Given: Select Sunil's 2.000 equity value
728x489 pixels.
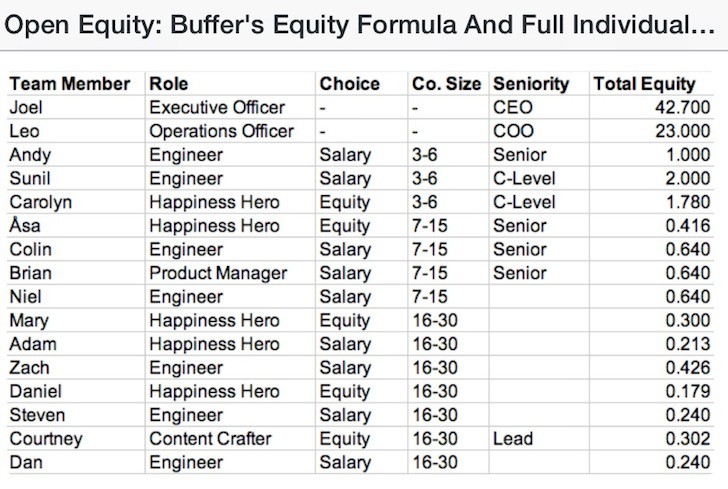Looking at the screenshot, I should click(685, 178).
